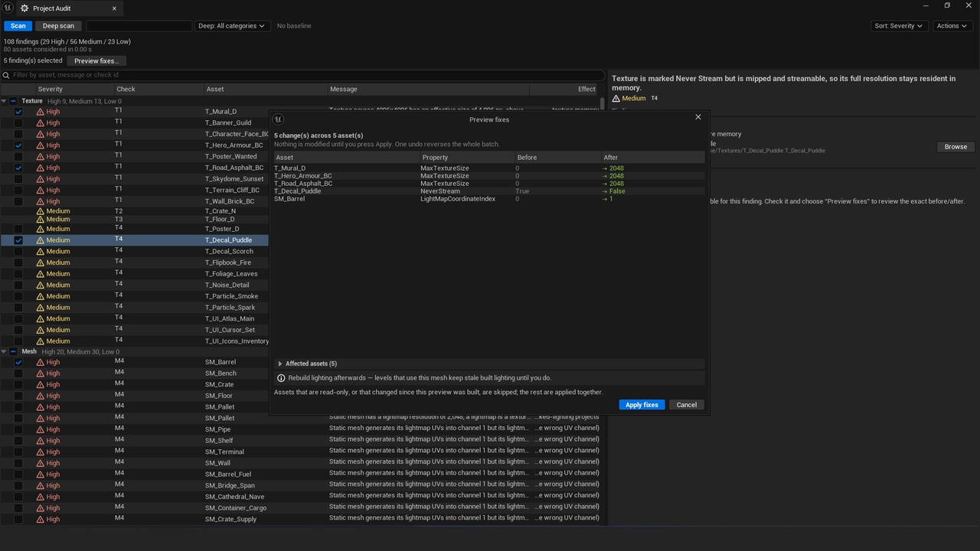Click the warning icon on the T_Decal_Scorch row

[x=41, y=251]
